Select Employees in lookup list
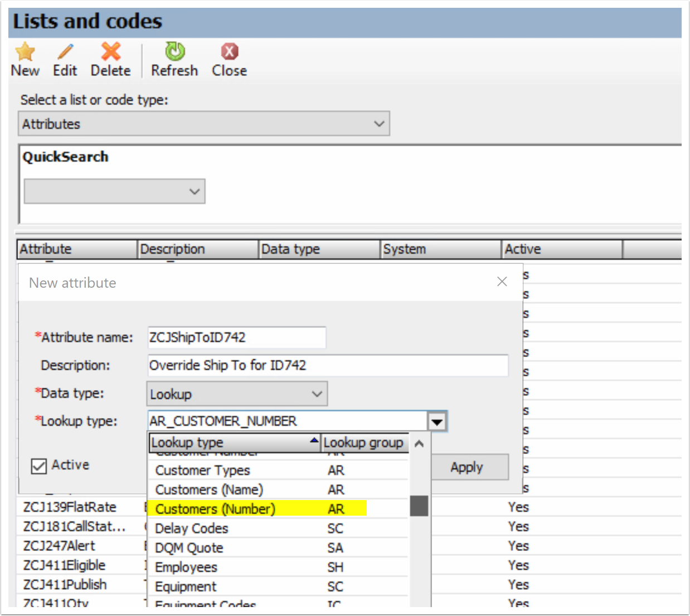 pos(278,567)
